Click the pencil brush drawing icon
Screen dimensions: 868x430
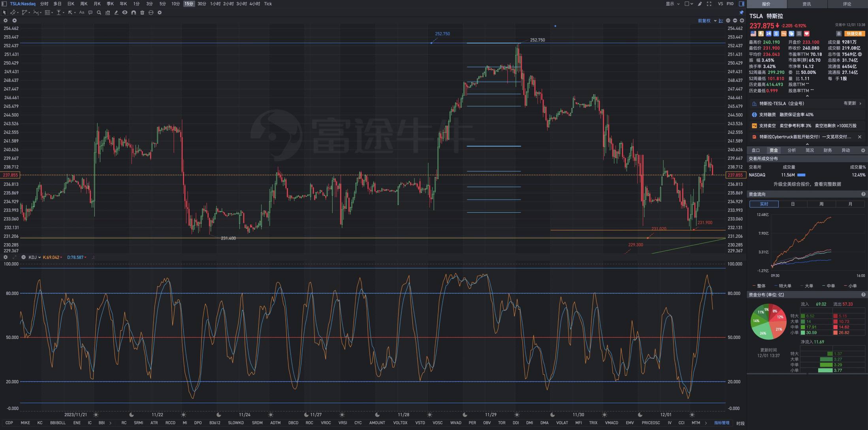click(x=116, y=13)
